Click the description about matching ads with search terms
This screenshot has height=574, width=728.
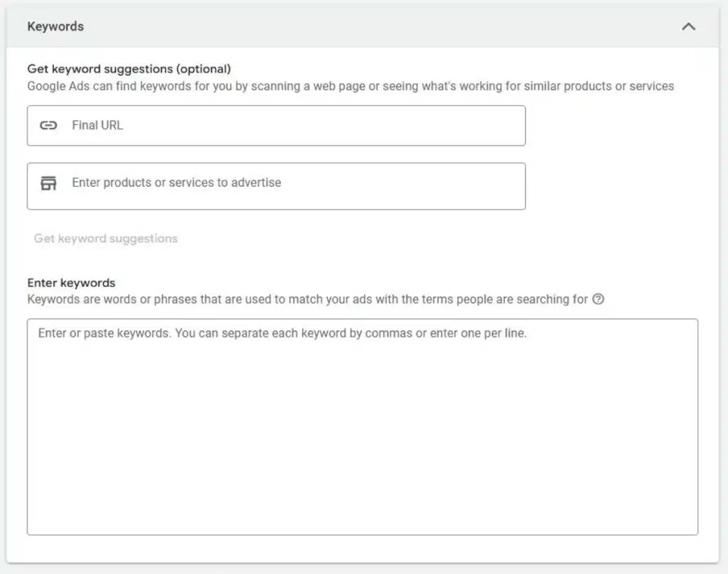pyautogui.click(x=307, y=299)
